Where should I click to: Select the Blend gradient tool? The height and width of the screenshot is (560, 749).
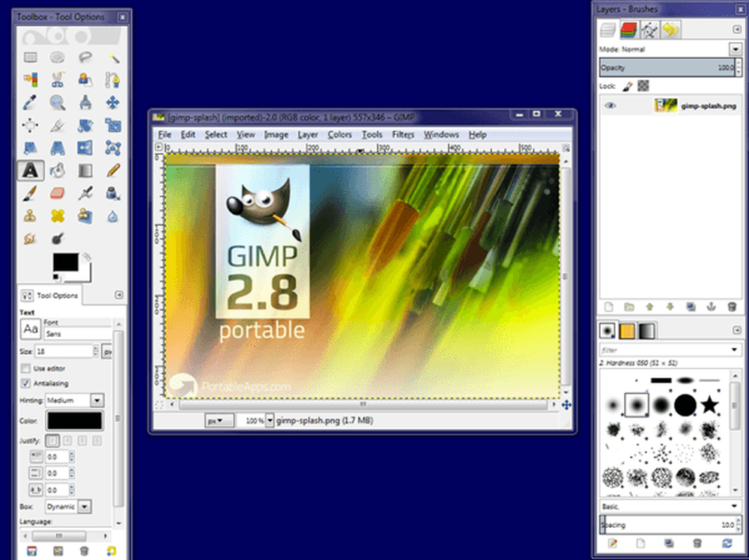pyautogui.click(x=85, y=171)
